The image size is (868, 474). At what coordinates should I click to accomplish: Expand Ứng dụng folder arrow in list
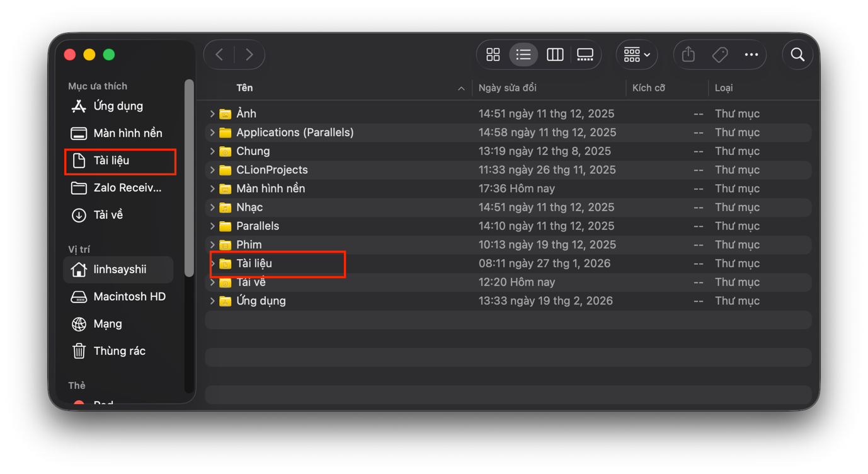pyautogui.click(x=212, y=301)
